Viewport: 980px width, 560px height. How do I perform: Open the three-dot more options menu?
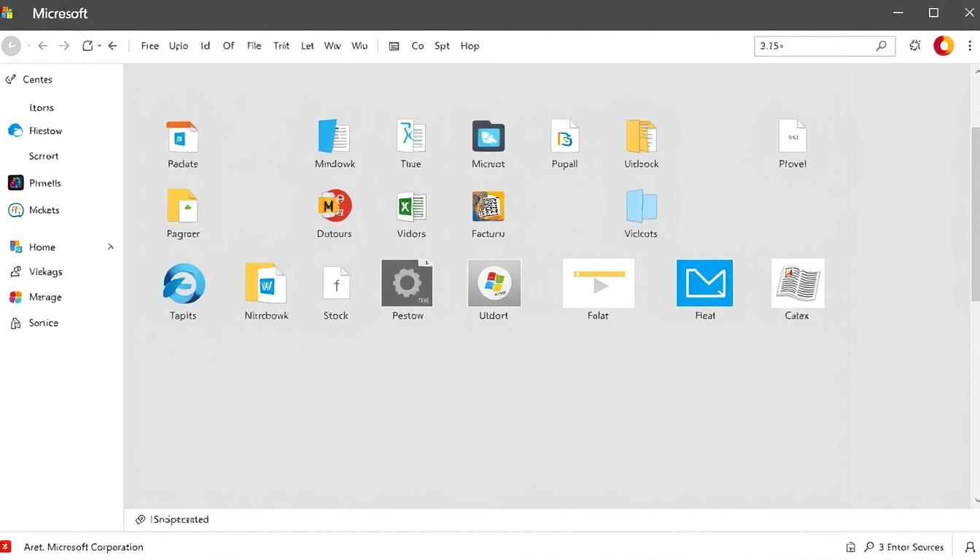pyautogui.click(x=970, y=46)
